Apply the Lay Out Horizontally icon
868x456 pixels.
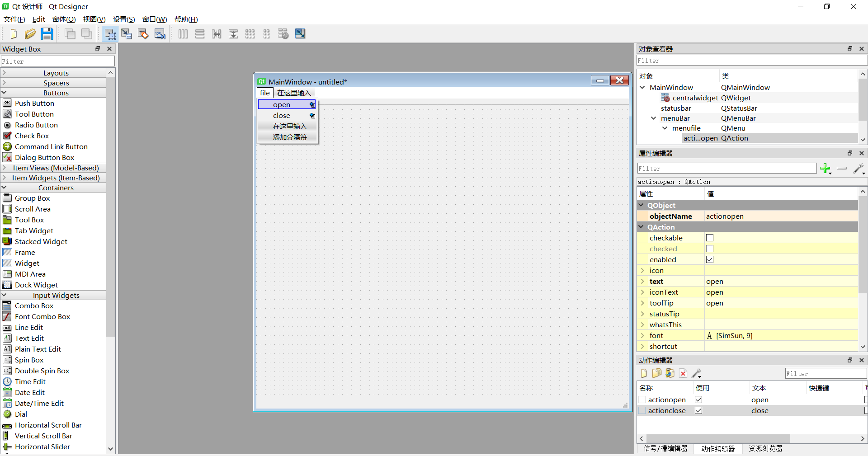(x=183, y=34)
